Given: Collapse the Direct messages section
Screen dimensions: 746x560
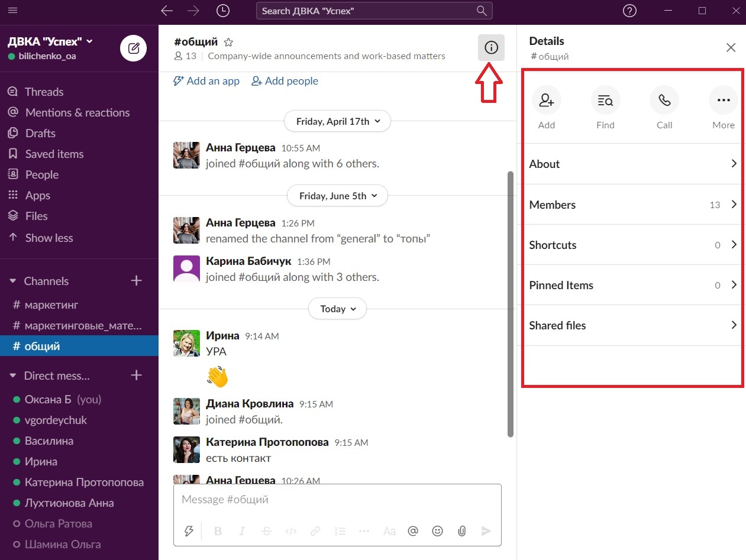Looking at the screenshot, I should point(12,376).
